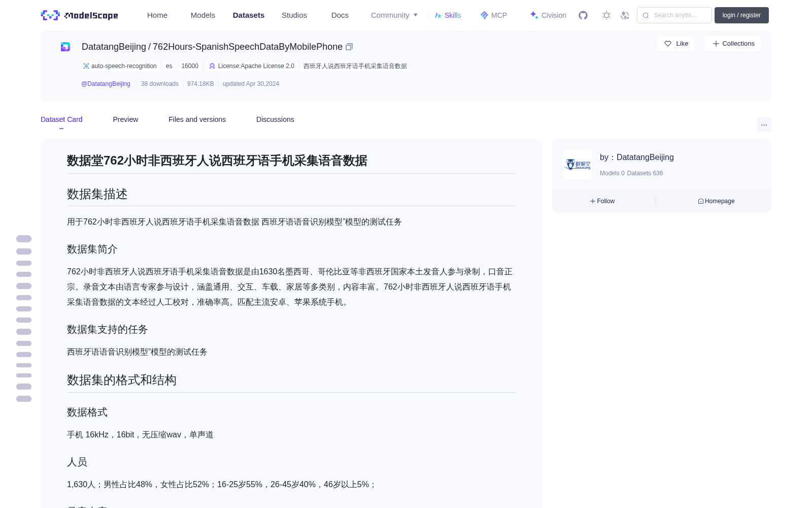Viewport: 812px width, 508px height.
Task: Click the 数据集支持的任务 heading
Action: point(108,329)
